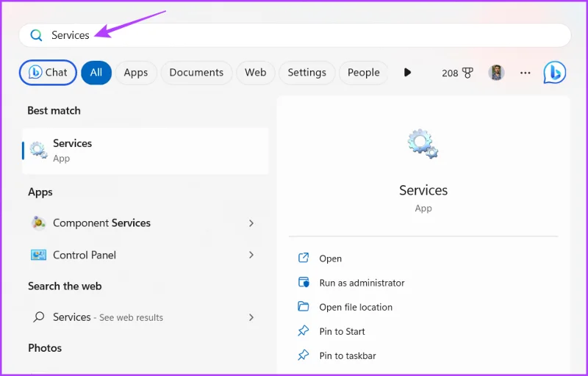
Task: Switch to the Settings filter tab
Action: point(306,73)
